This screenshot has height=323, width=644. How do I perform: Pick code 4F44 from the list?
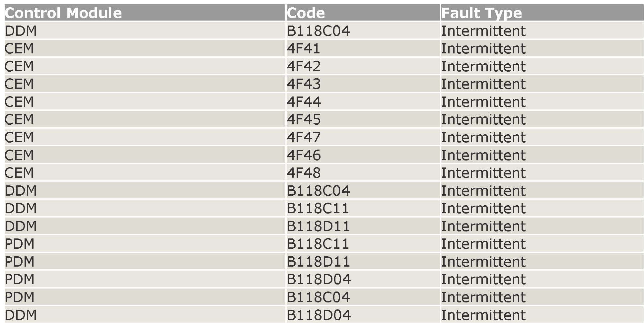[304, 102]
